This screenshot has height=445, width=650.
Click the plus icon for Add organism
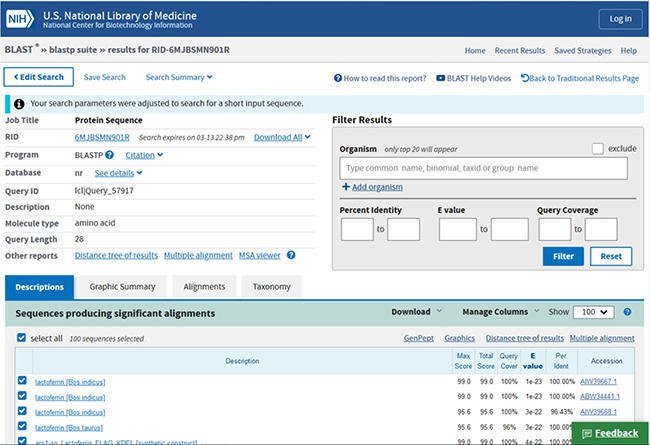pyautogui.click(x=346, y=187)
